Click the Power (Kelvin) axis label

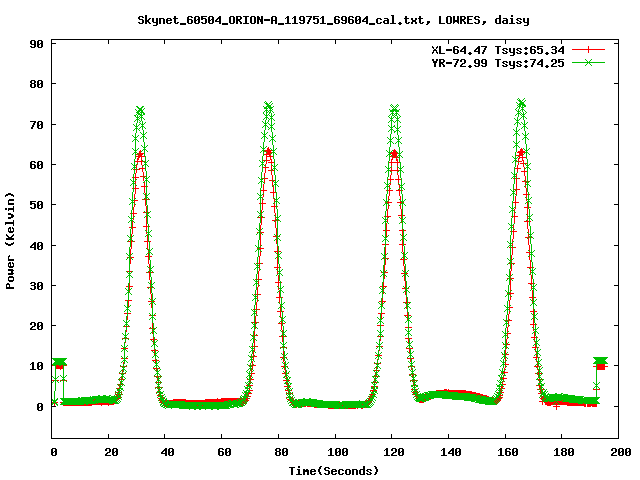(10, 241)
